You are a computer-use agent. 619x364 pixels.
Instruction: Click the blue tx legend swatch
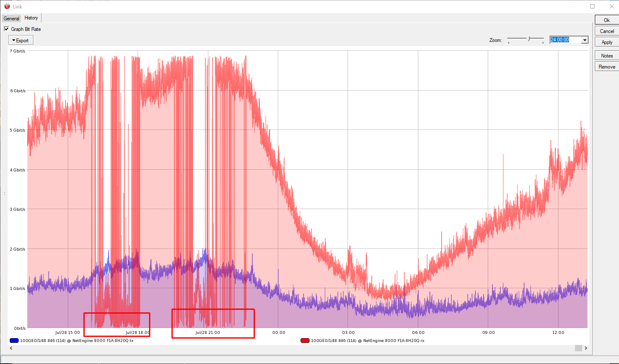click(x=14, y=340)
